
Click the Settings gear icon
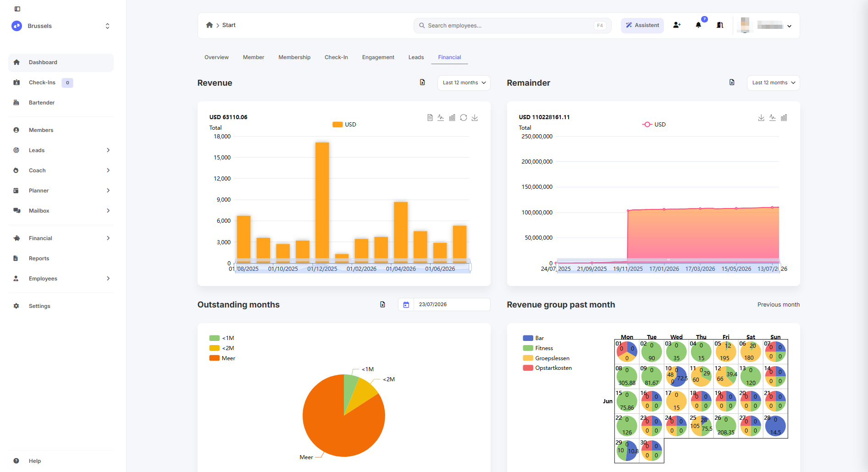(x=17, y=306)
